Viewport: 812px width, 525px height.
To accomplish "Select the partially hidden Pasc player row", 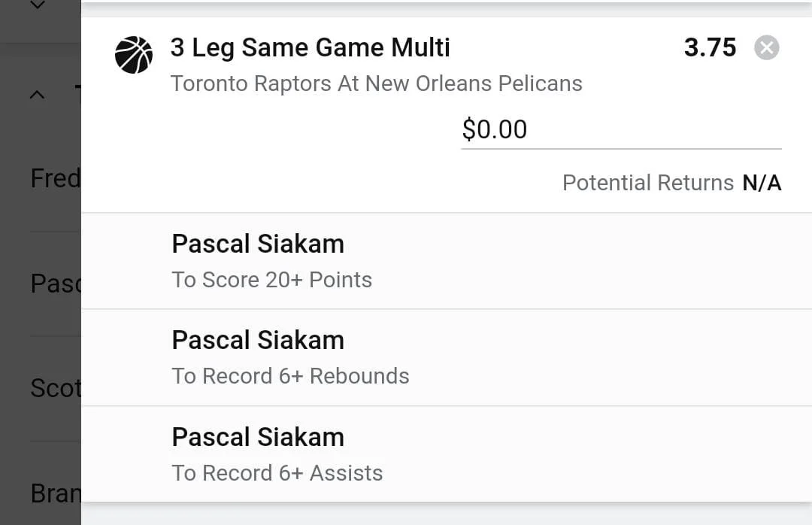I will tap(54, 284).
